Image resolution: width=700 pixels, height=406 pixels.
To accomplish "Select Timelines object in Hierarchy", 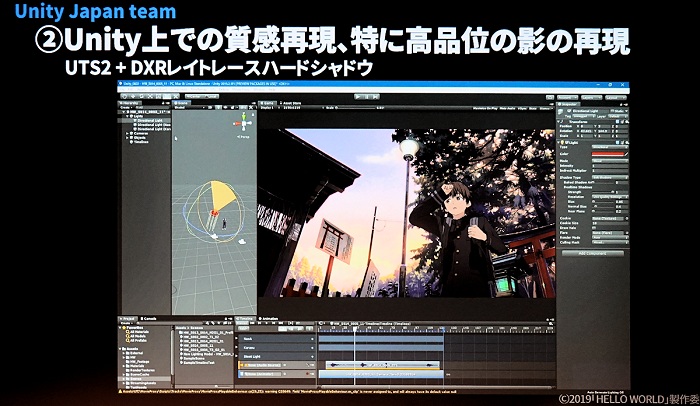I will 141,142.
